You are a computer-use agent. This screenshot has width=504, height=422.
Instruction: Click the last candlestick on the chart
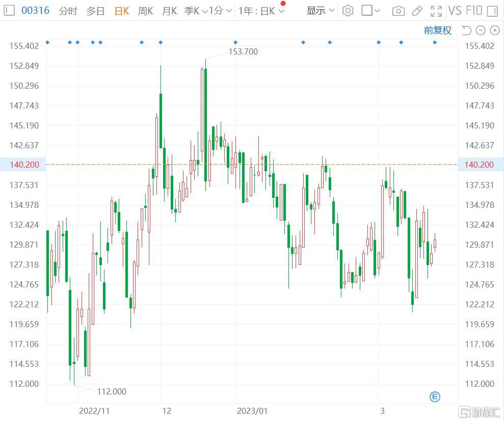[435, 243]
